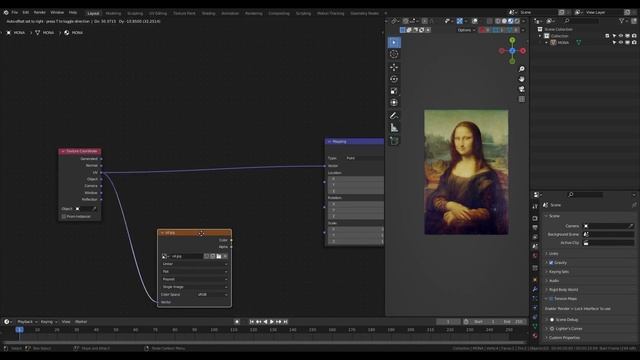Click the current frame marker at frame 1
The width and height of the screenshot is (640, 360).
click(19, 330)
